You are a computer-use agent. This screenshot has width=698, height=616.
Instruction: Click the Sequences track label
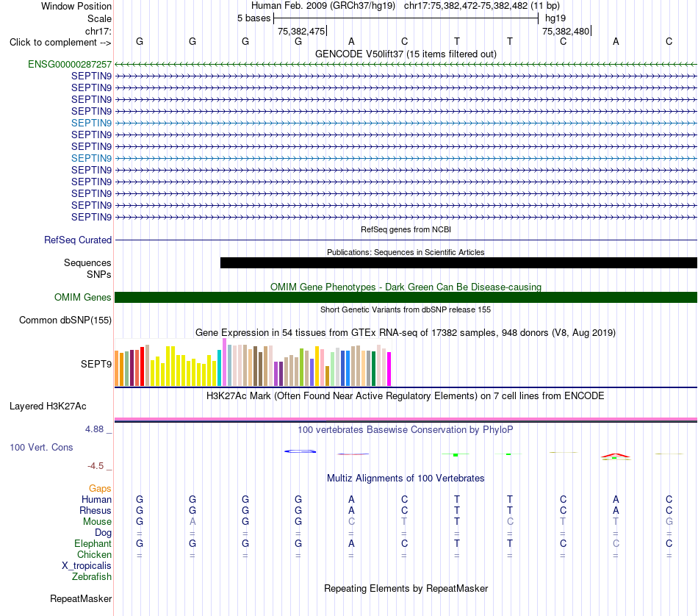pos(87,262)
